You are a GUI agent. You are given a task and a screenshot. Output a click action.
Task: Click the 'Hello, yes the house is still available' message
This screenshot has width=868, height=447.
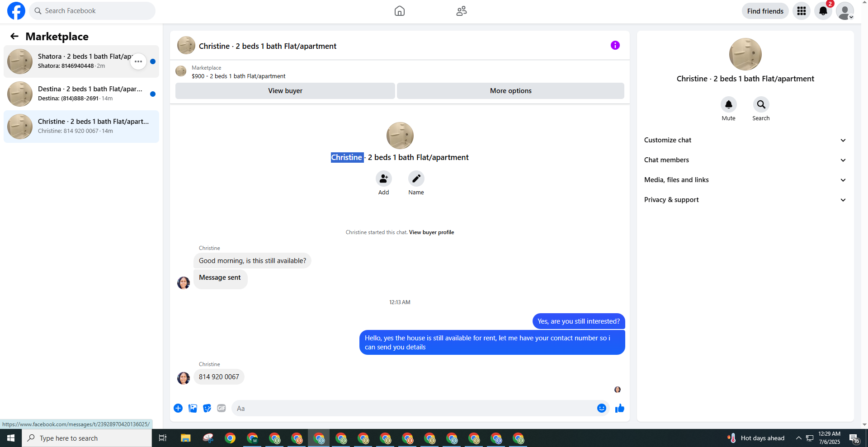tap(492, 343)
